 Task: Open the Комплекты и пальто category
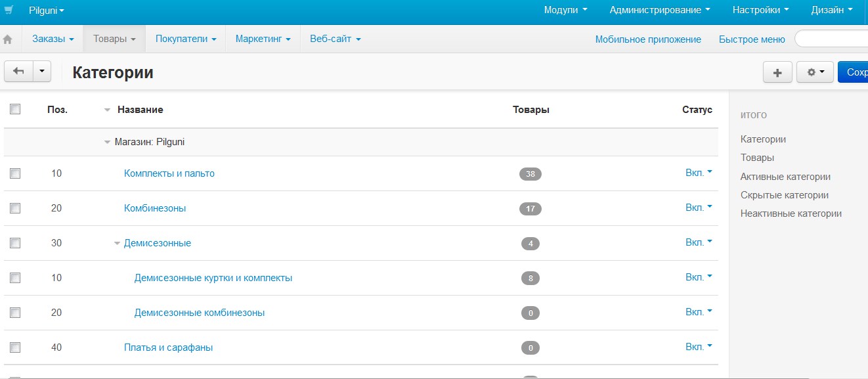point(169,173)
